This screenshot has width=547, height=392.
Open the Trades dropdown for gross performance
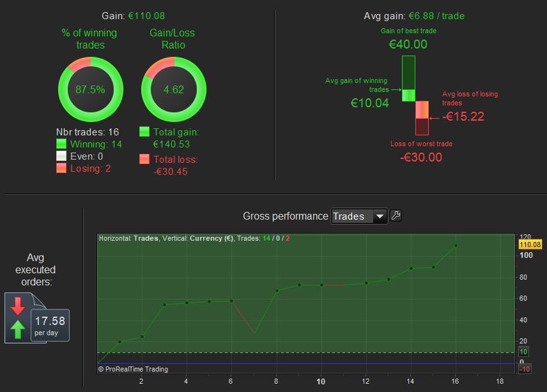coord(359,216)
